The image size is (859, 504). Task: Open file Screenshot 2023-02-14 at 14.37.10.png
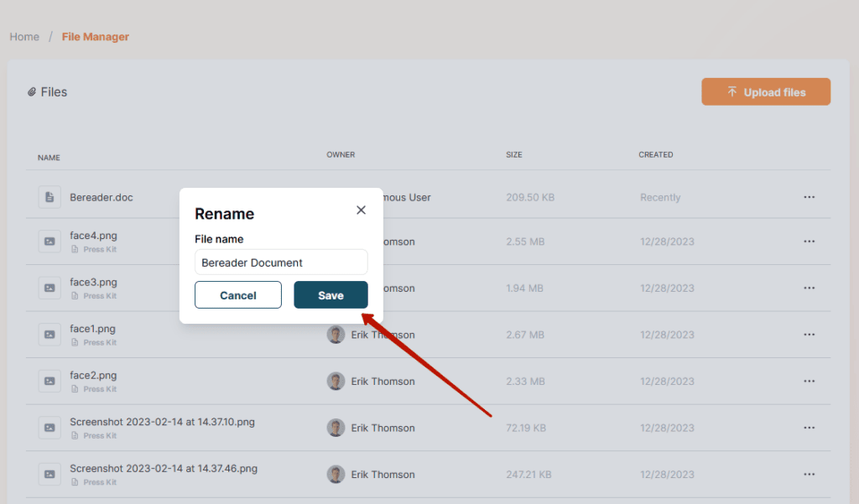pos(162,422)
